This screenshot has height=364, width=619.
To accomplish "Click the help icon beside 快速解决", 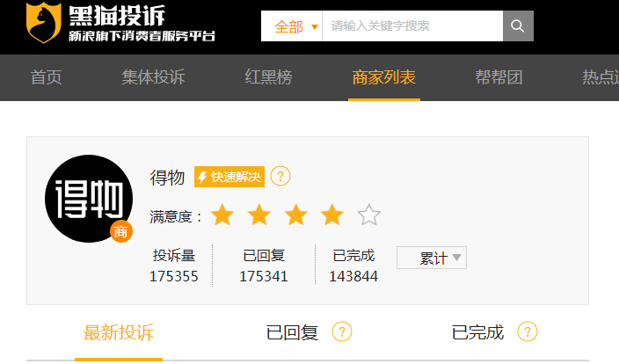I will click(280, 176).
